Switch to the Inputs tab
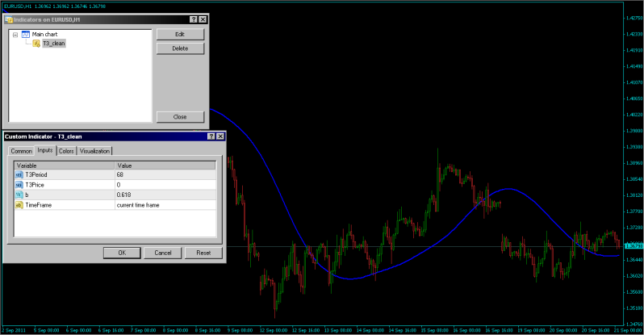 click(44, 150)
